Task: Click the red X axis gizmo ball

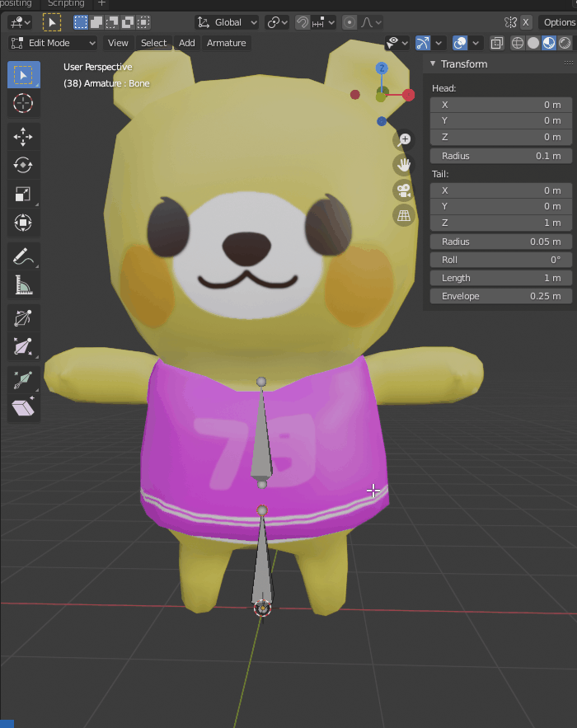Action: [409, 95]
